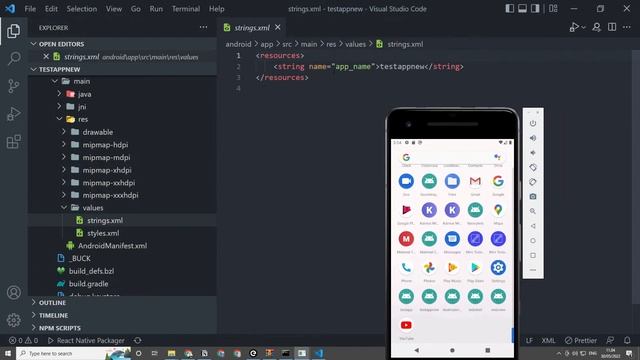Viewport: 640px width, 360px height.
Task: Split the editor right
Action: pyautogui.click(x=612, y=27)
